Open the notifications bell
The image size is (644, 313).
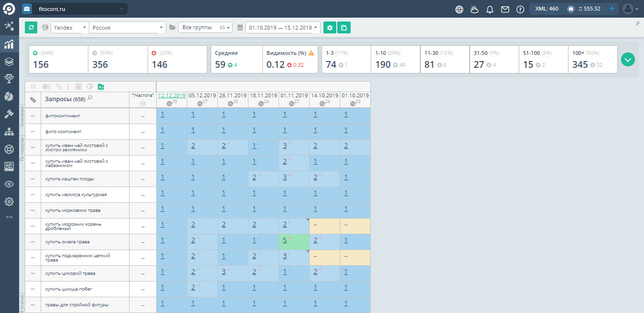pos(490,9)
